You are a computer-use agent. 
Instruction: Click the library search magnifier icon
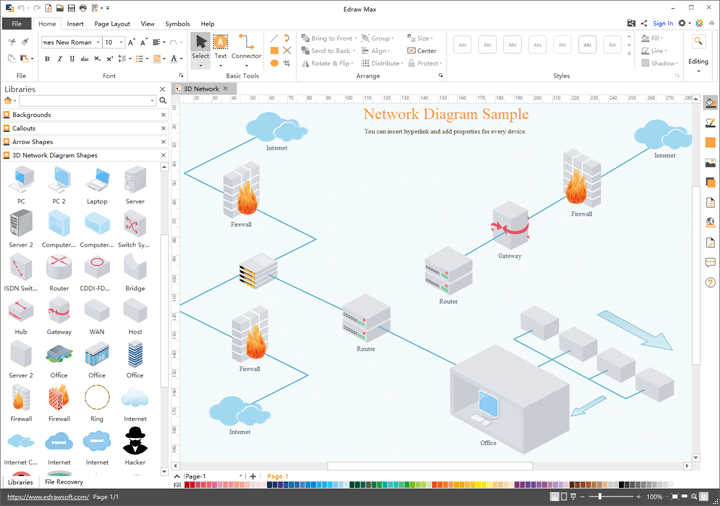163,101
